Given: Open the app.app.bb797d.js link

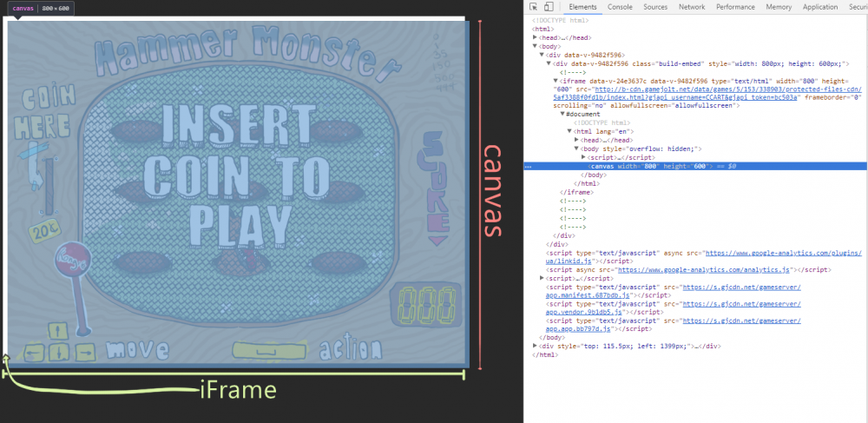Looking at the screenshot, I should click(x=674, y=325).
